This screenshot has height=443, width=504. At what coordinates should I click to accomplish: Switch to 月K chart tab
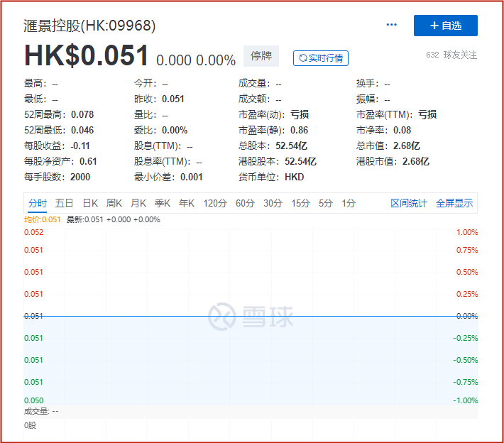[x=138, y=203]
